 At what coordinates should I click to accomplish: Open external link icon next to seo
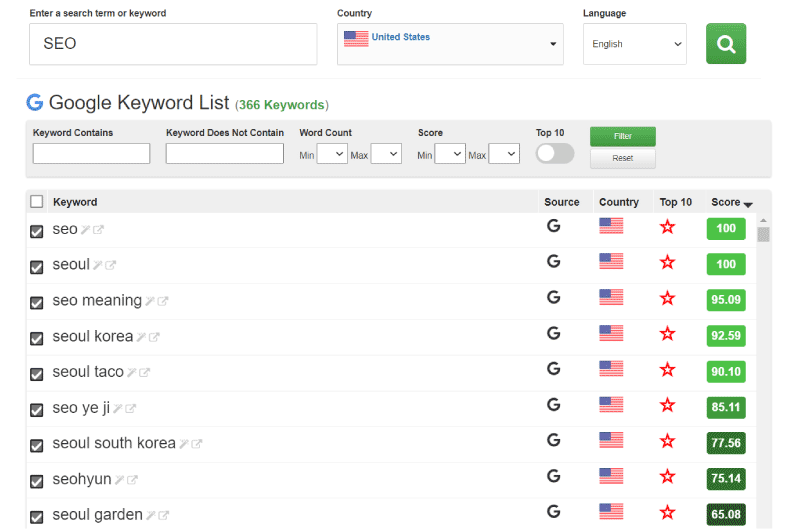click(98, 230)
